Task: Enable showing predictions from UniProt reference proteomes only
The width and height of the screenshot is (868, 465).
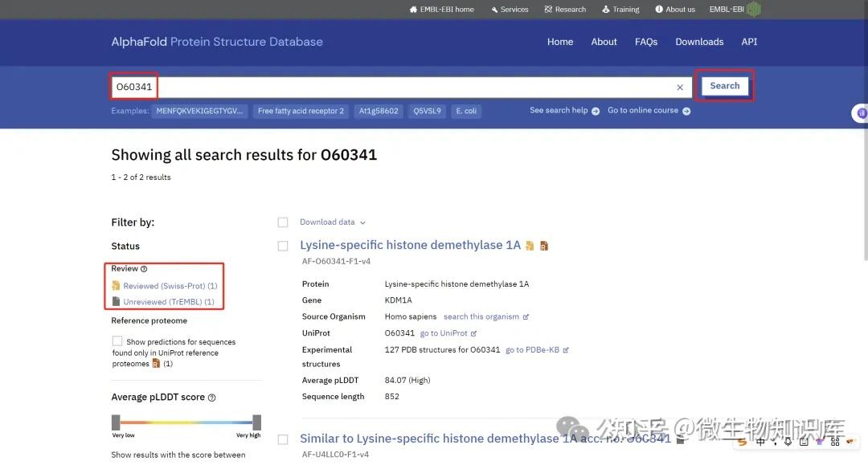Action: [x=117, y=341]
